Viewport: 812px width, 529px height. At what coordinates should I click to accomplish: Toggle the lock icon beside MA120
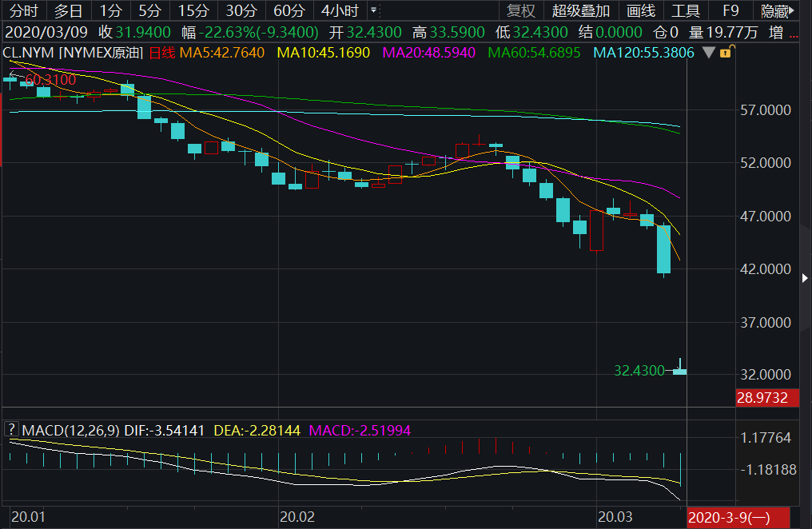725,53
